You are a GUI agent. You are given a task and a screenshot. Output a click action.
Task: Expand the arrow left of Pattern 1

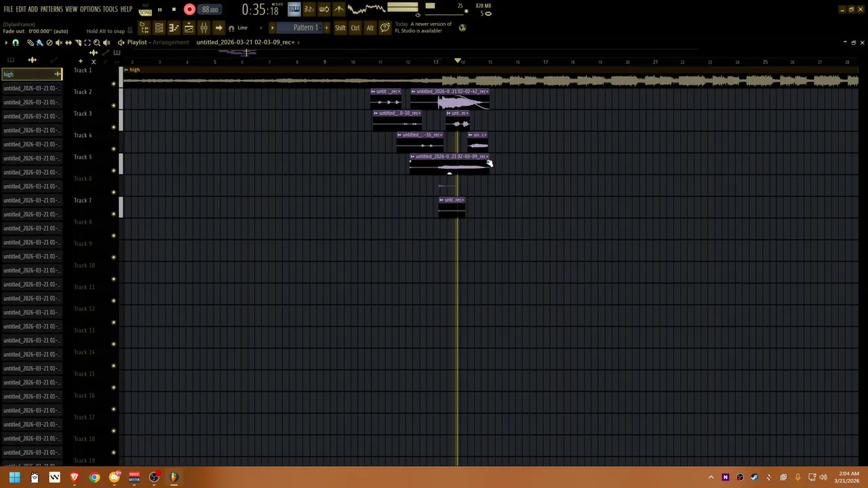coord(272,28)
